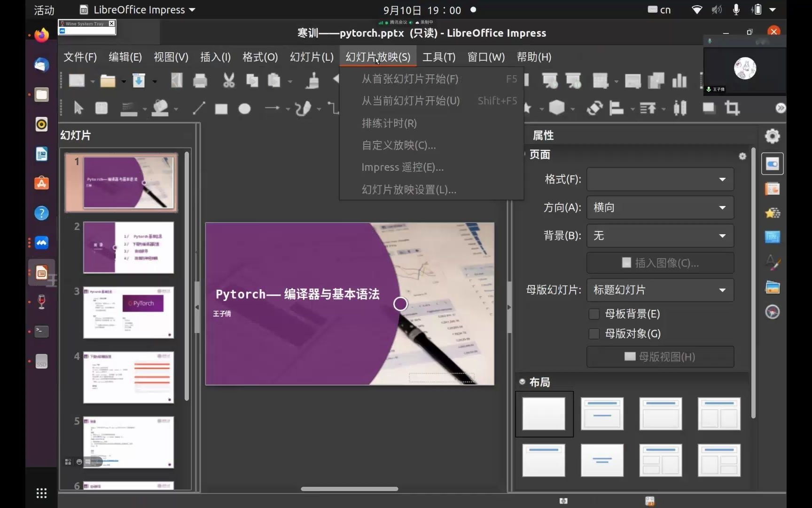Choose 排练计时(R) from the menu
Image resolution: width=812 pixels, height=508 pixels.
pos(432,123)
